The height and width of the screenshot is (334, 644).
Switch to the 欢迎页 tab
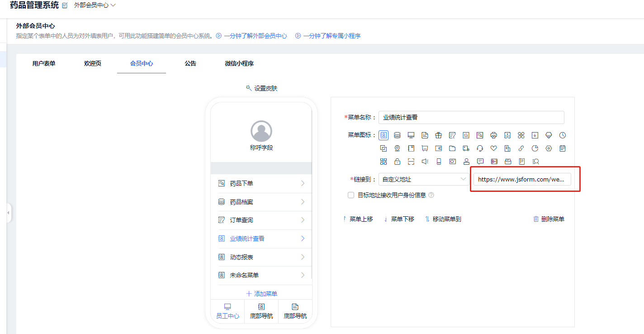coord(93,63)
